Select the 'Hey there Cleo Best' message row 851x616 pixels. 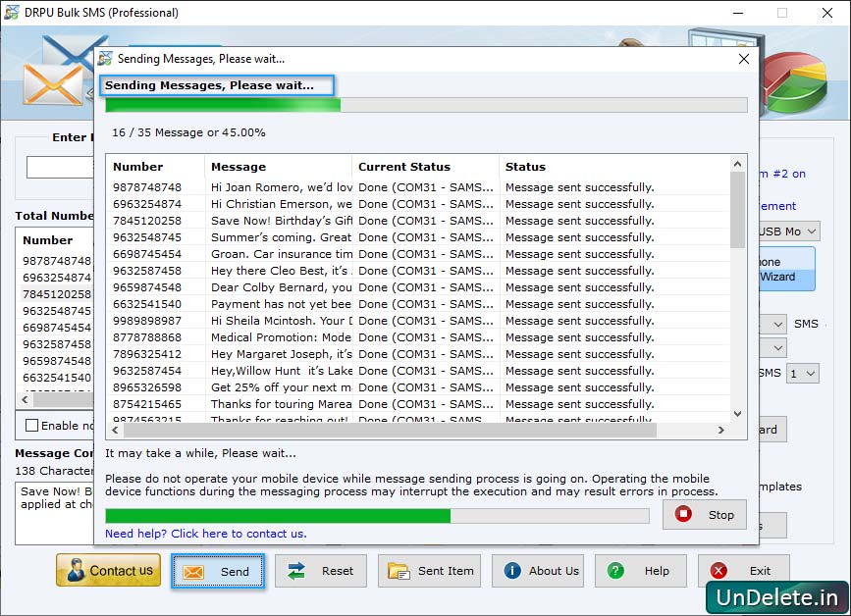click(418, 271)
